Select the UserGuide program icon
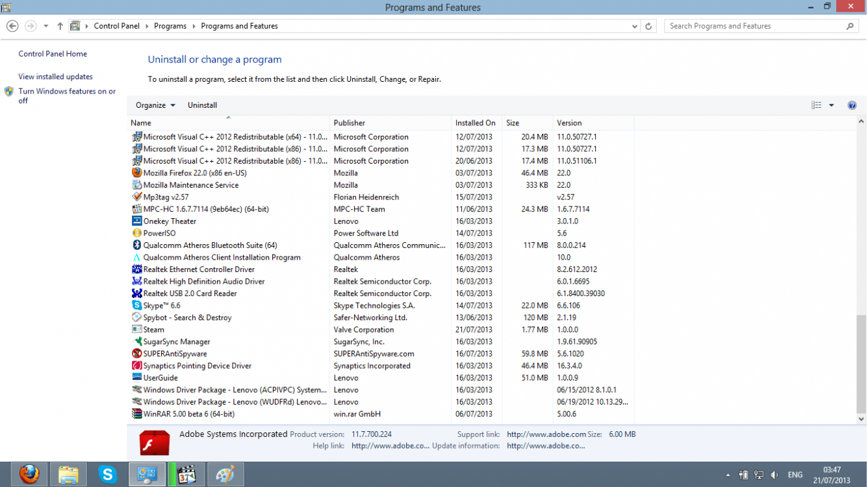This screenshot has width=868, height=487. 136,377
